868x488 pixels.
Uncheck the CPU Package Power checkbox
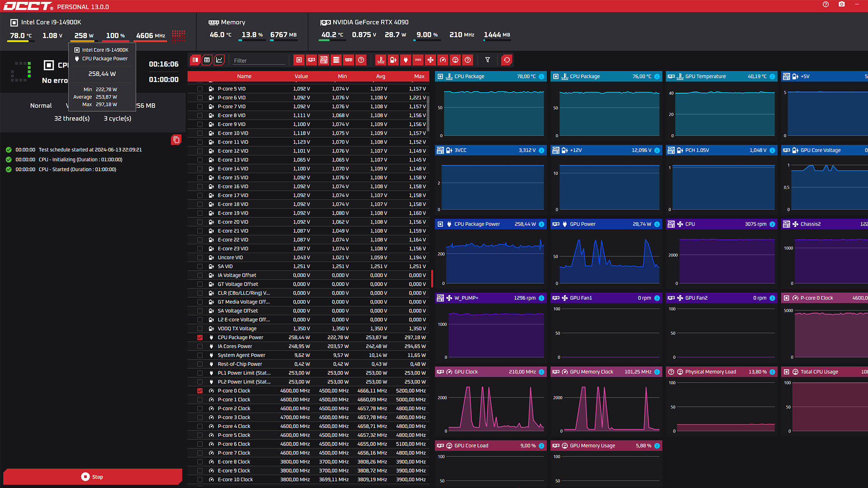click(200, 338)
